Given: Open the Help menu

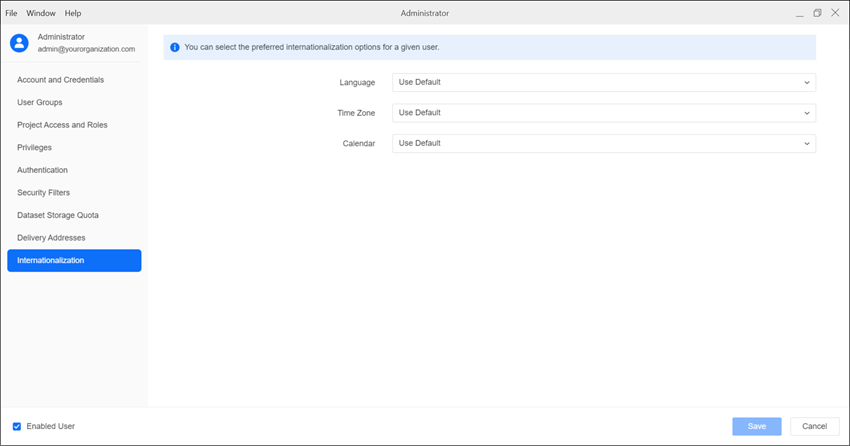Looking at the screenshot, I should 73,13.
